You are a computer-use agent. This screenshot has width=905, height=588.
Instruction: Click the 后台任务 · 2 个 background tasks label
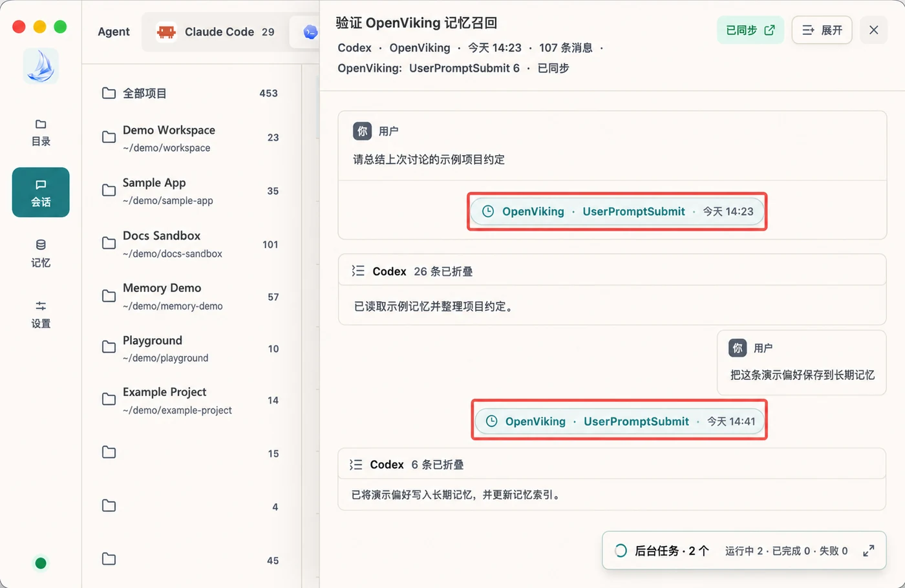point(672,551)
